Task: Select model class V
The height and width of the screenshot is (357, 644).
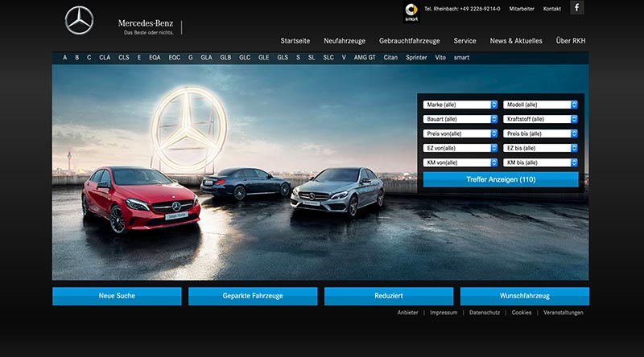Action: coord(344,57)
